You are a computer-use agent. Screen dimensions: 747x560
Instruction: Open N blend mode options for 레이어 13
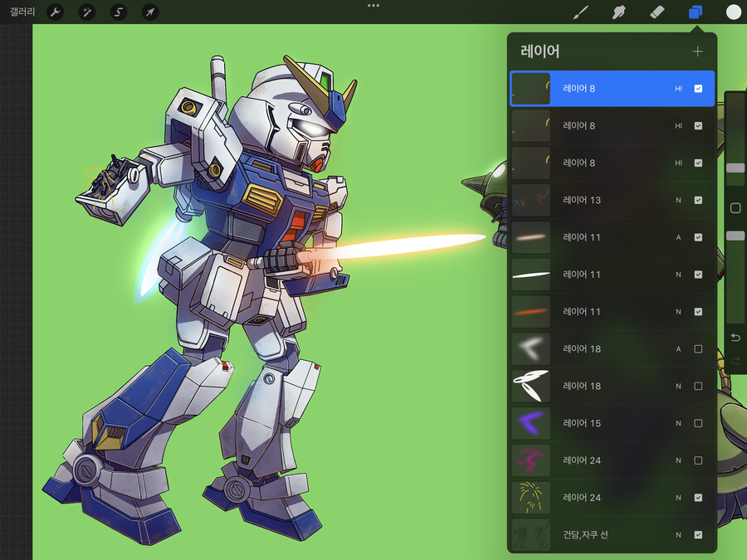tap(678, 200)
